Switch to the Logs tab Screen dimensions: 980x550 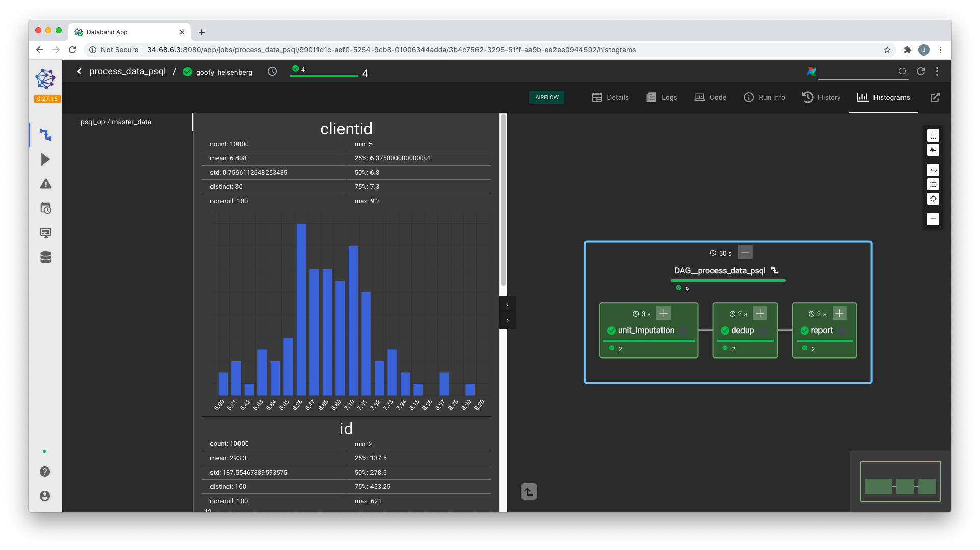coord(661,97)
